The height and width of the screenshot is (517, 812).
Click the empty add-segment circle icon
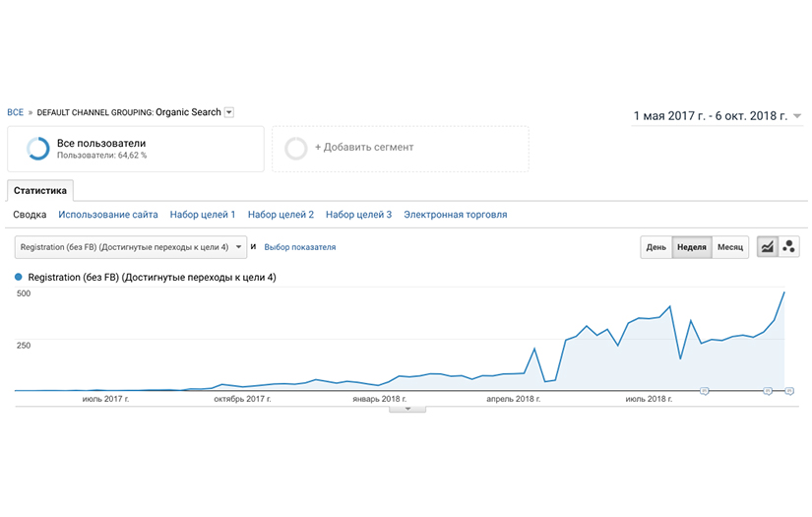pyautogui.click(x=295, y=149)
